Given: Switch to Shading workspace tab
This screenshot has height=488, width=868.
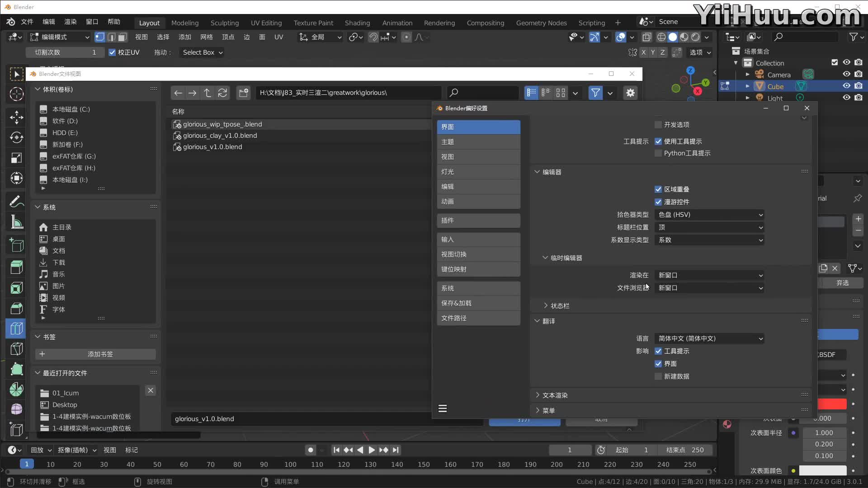Looking at the screenshot, I should coord(357,23).
